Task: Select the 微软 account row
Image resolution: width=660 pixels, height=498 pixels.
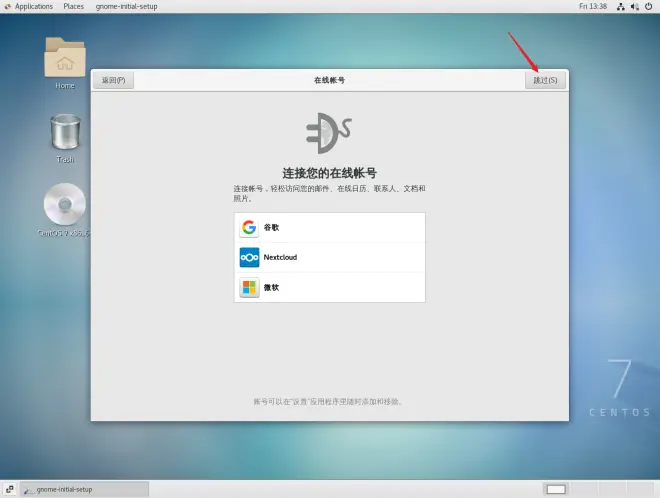Action: pos(330,288)
